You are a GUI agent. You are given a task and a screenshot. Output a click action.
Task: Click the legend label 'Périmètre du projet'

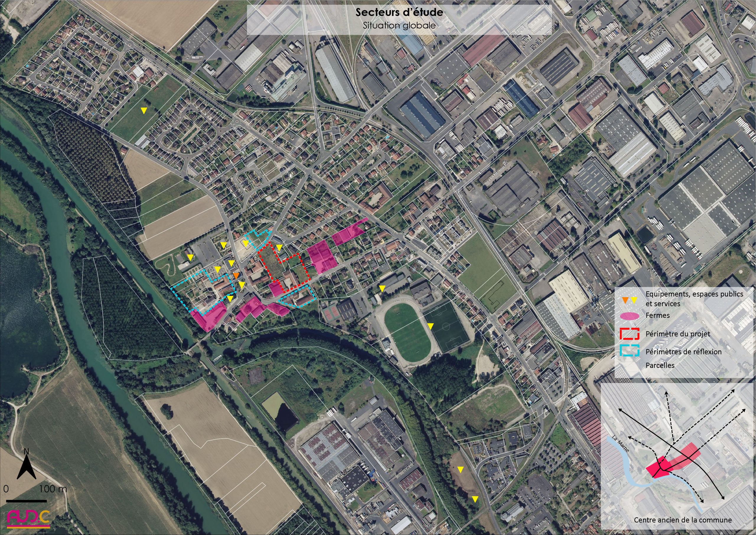pyautogui.click(x=678, y=334)
